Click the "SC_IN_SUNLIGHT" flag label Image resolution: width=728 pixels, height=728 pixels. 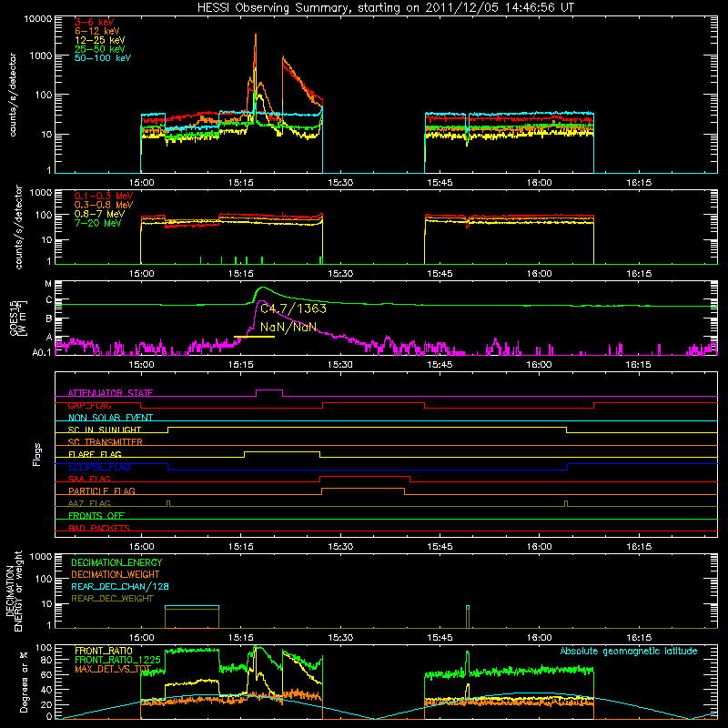[x=105, y=430]
